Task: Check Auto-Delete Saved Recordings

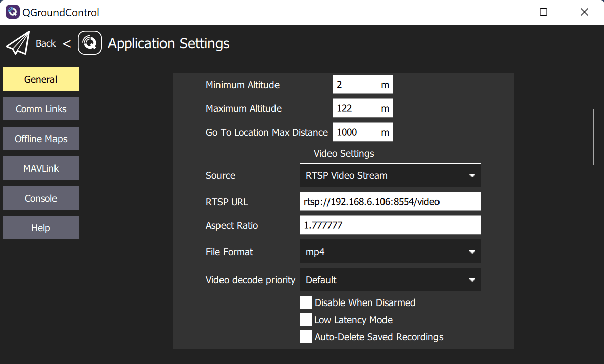Action: click(x=306, y=337)
